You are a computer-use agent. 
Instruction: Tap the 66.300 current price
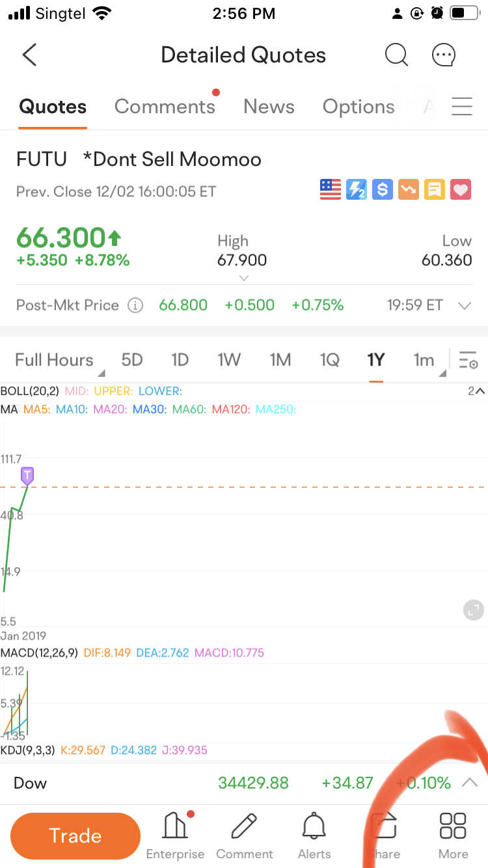click(69, 238)
